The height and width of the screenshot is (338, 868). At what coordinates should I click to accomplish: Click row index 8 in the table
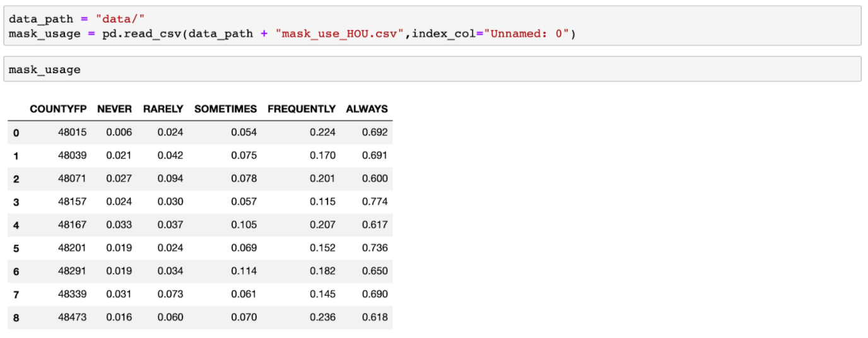[16, 318]
